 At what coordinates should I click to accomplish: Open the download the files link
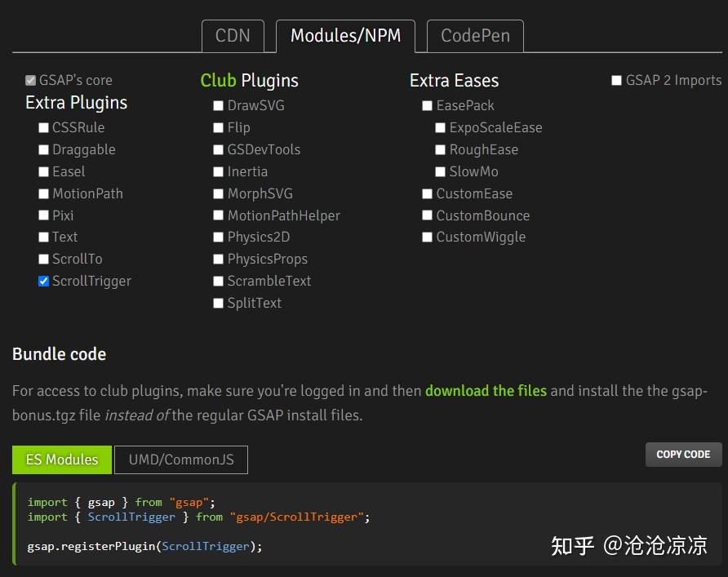tap(486, 391)
